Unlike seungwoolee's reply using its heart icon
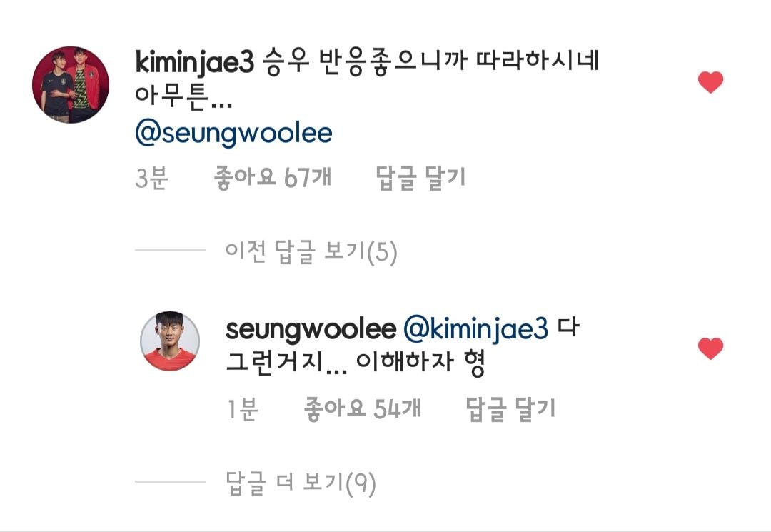 pyautogui.click(x=710, y=348)
